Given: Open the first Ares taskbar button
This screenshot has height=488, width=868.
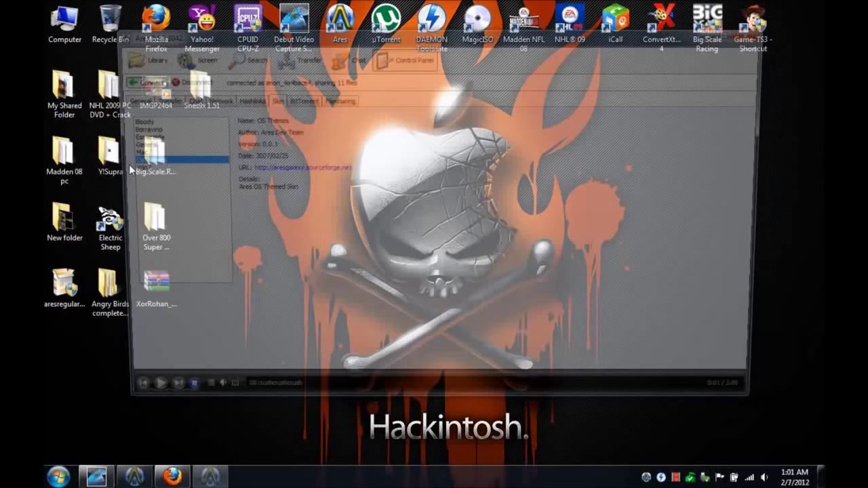Looking at the screenshot, I should coord(134,476).
